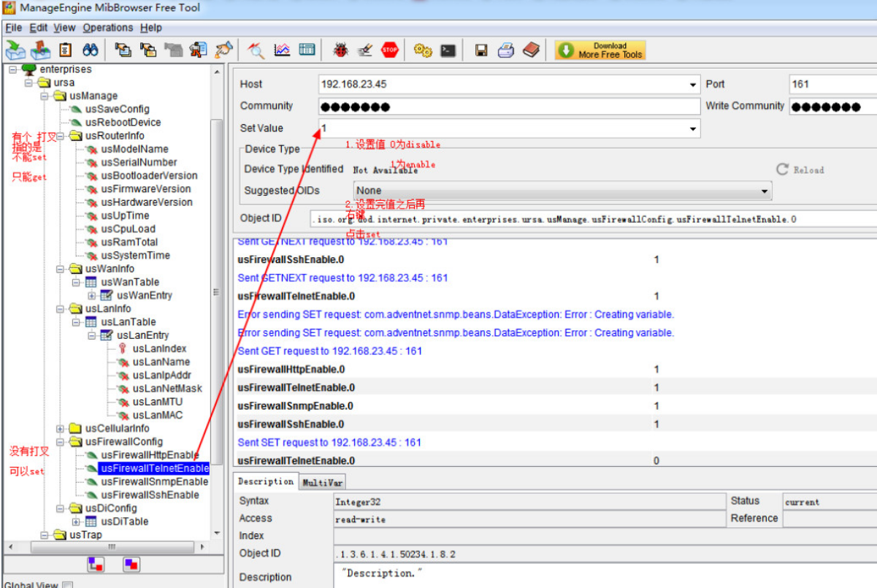Click the Unload MIB module toolbar icon

[x=40, y=50]
